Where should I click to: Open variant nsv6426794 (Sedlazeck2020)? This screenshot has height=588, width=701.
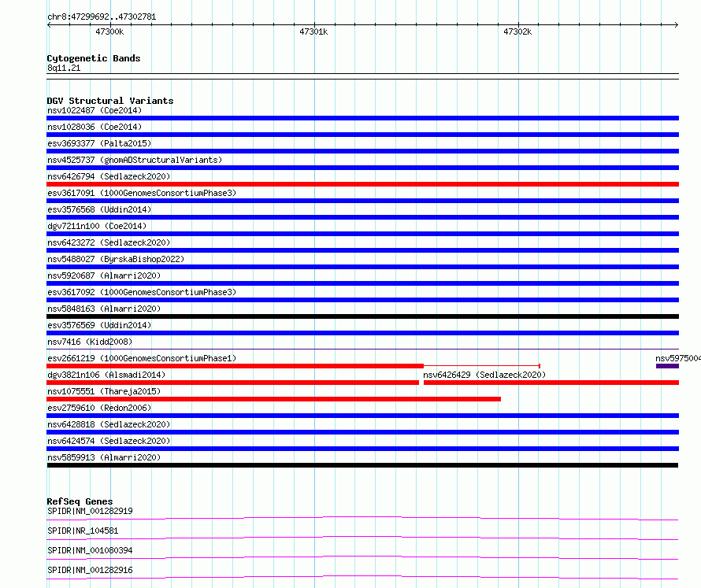pyautogui.click(x=109, y=176)
